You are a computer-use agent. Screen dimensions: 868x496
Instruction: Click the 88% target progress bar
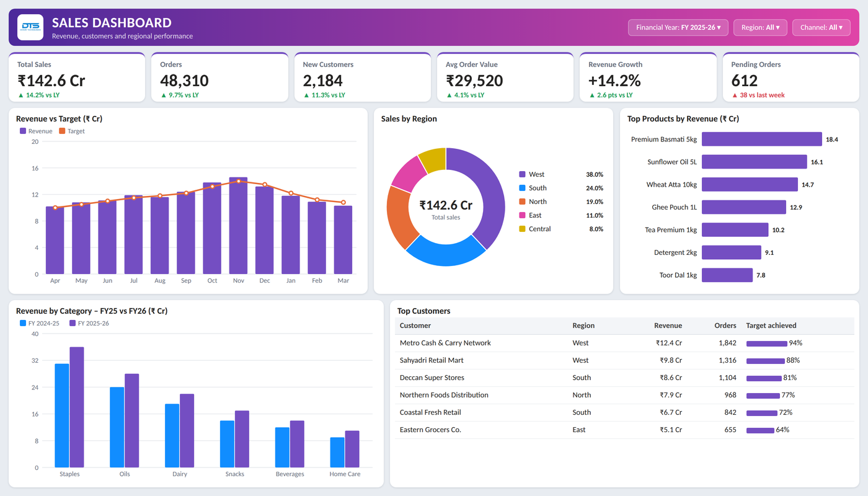click(766, 361)
